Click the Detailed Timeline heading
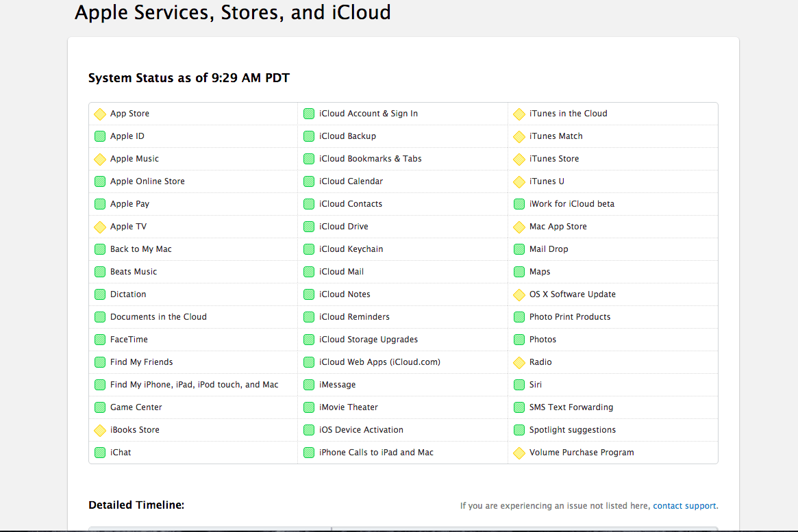The image size is (798, 532). point(136,505)
